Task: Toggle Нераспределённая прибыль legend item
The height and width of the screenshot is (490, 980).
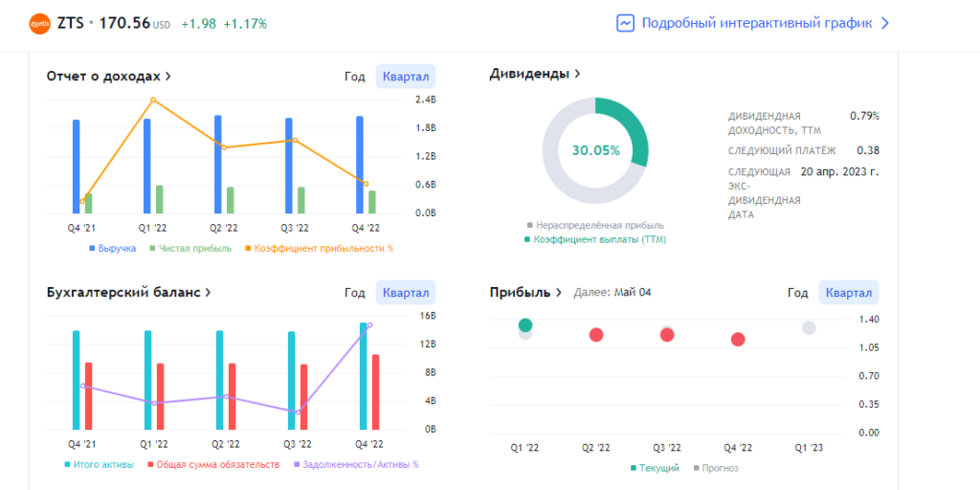Action: click(x=595, y=225)
